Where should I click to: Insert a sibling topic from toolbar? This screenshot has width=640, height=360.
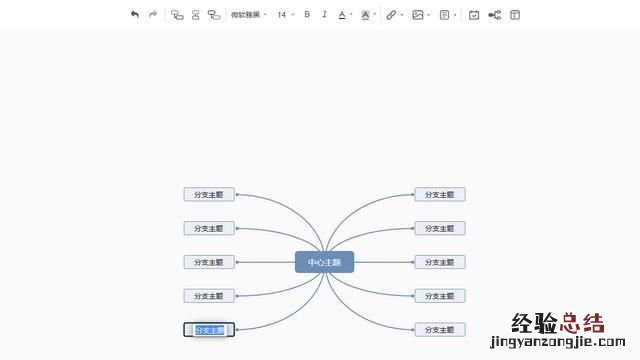[196, 15]
